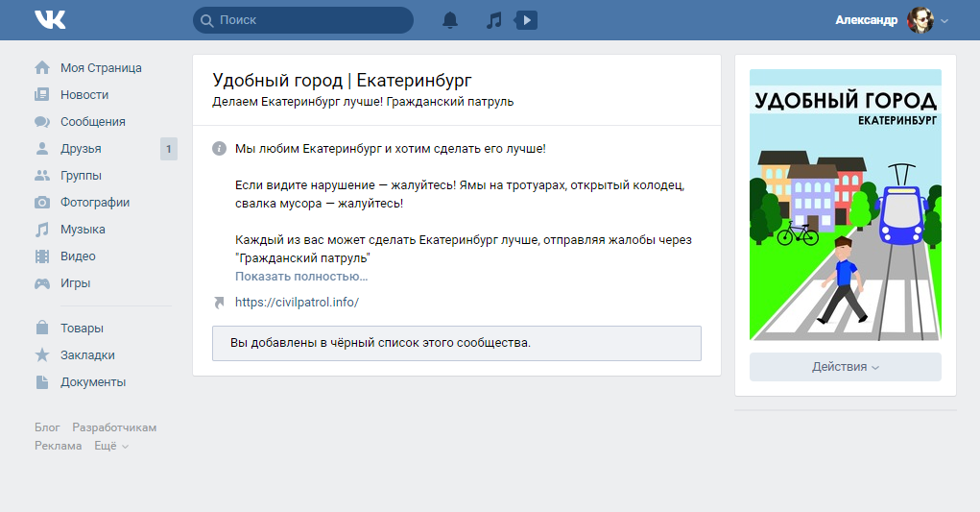Image resolution: width=980 pixels, height=512 pixels.
Task: Open the music note player icon
Action: coord(493,20)
